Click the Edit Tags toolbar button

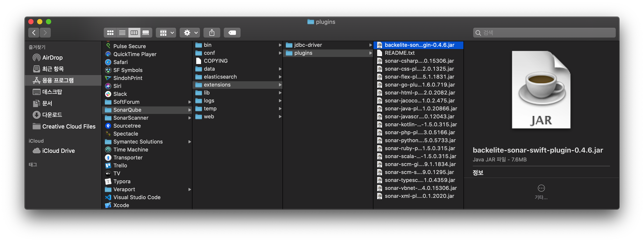click(232, 33)
